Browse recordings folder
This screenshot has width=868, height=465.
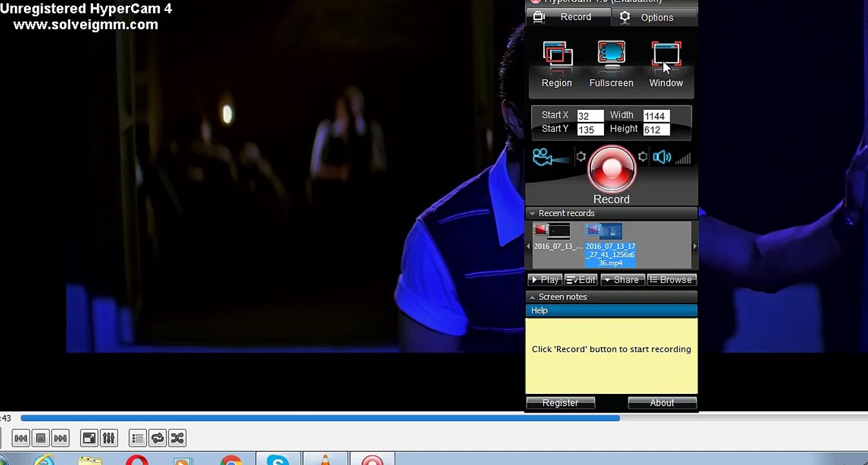coord(671,280)
